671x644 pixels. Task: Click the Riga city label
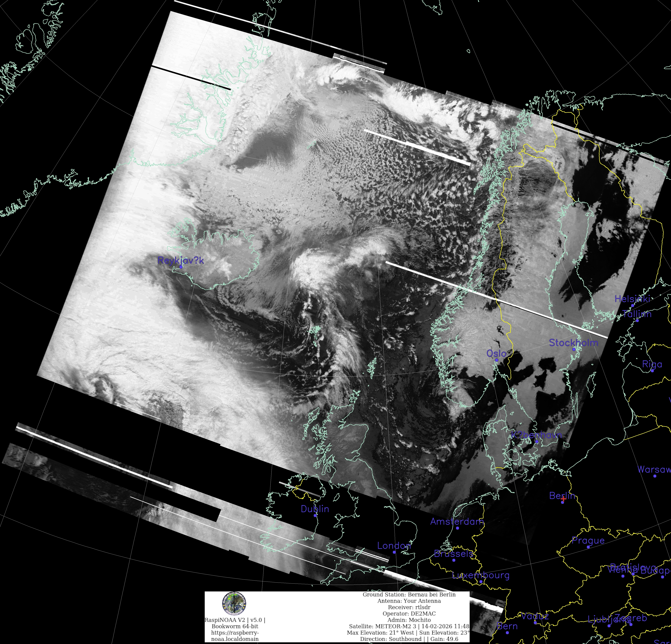[652, 364]
